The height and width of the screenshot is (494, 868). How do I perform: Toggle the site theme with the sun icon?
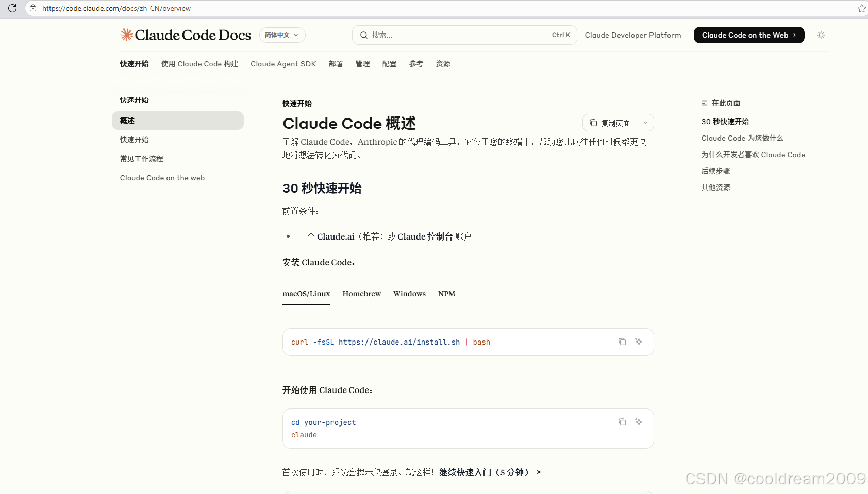pos(821,35)
